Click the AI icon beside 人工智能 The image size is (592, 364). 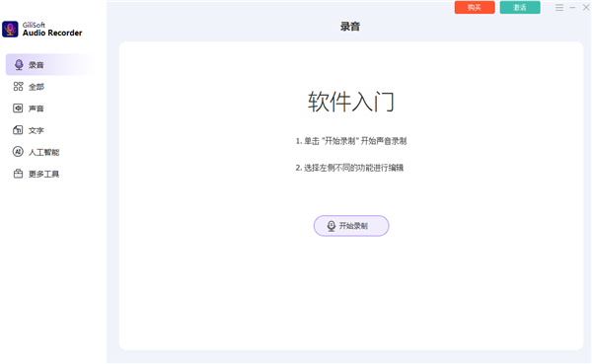(18, 152)
